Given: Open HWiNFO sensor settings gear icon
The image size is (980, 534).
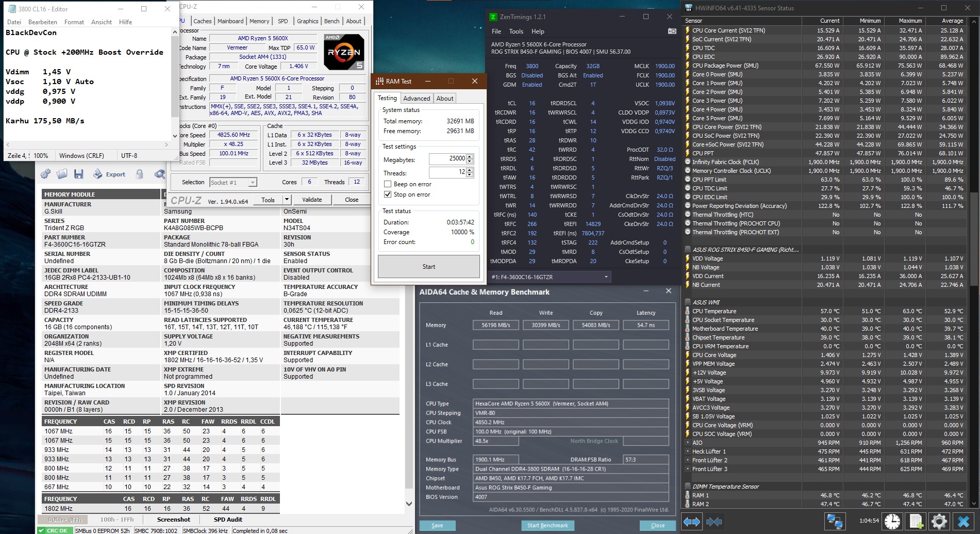Looking at the screenshot, I should [939, 521].
